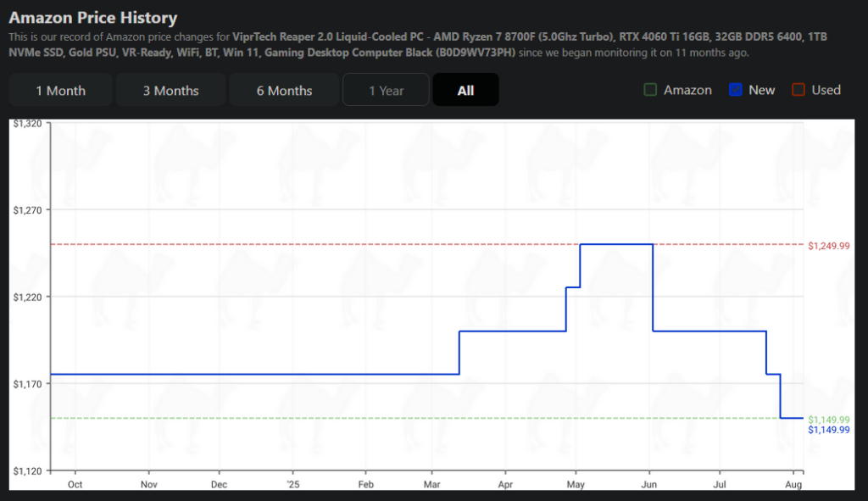Screen dimensions: 868x501
Task: Click the Mar x-axis label
Action: (431, 484)
